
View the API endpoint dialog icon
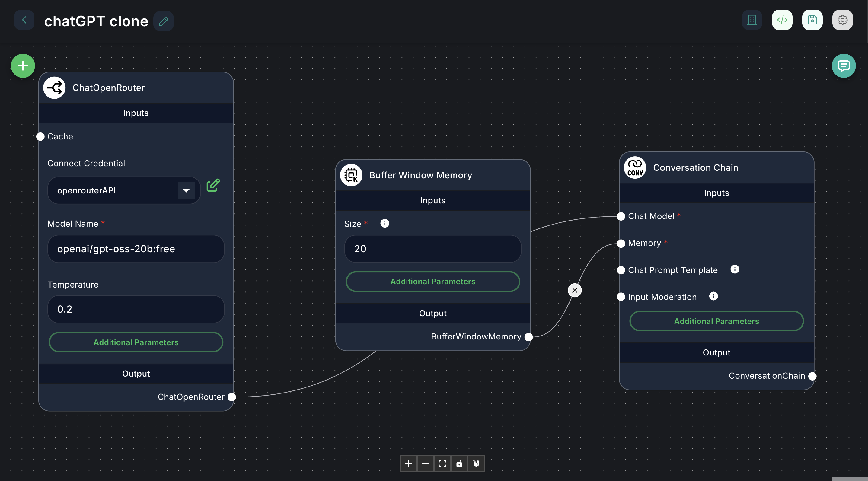pos(752,20)
